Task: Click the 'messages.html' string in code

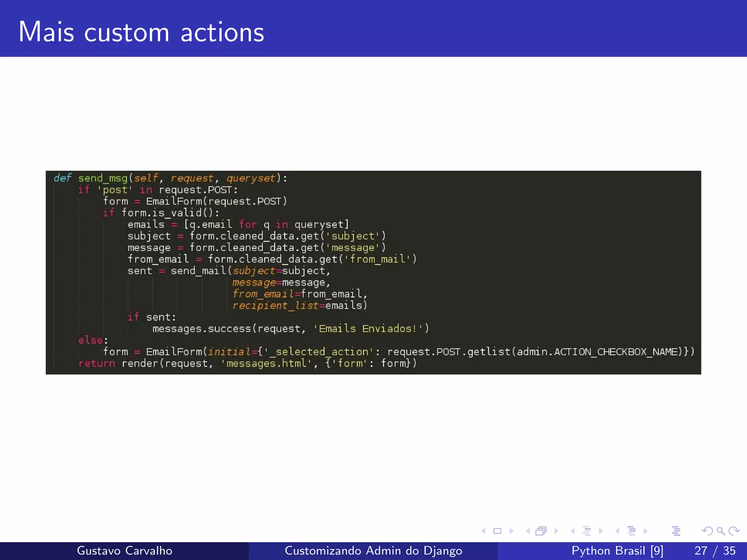Action: 266,363
